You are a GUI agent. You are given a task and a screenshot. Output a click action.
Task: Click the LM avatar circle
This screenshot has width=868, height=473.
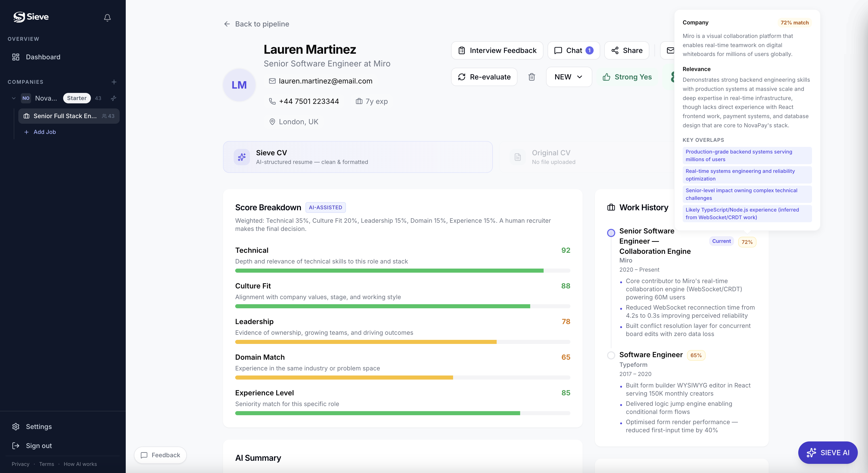(x=239, y=85)
